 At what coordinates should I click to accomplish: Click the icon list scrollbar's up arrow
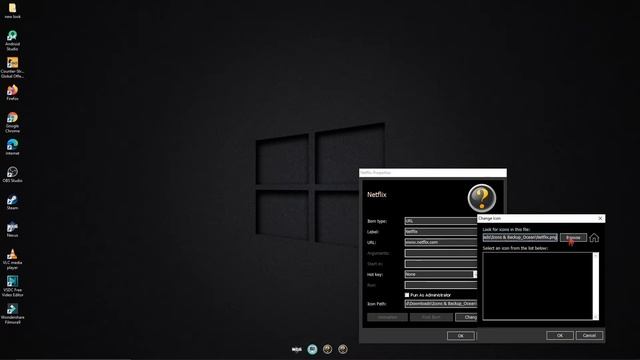point(596,256)
